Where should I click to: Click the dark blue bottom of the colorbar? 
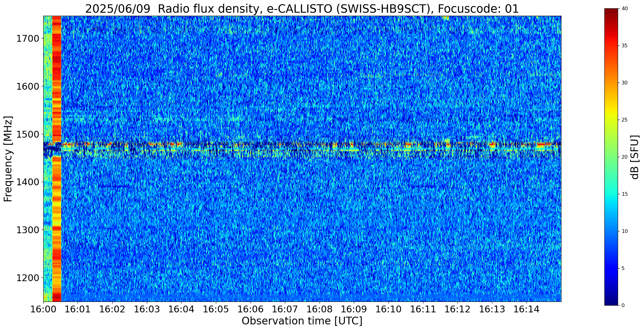pyautogui.click(x=612, y=298)
